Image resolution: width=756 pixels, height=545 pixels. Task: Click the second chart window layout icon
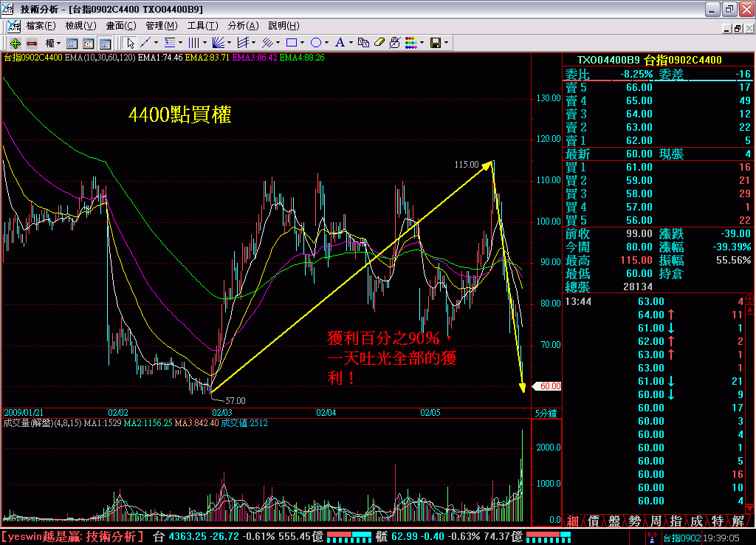89,44
